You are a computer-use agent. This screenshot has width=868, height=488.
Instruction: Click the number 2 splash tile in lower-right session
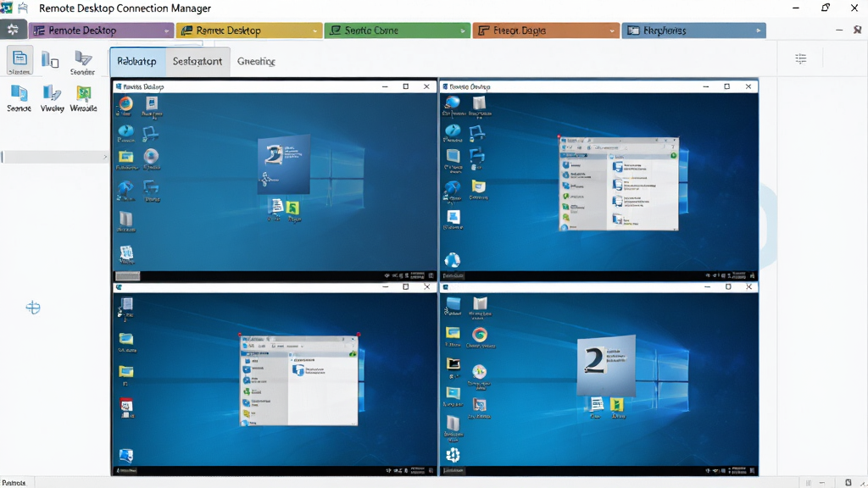[605, 364]
